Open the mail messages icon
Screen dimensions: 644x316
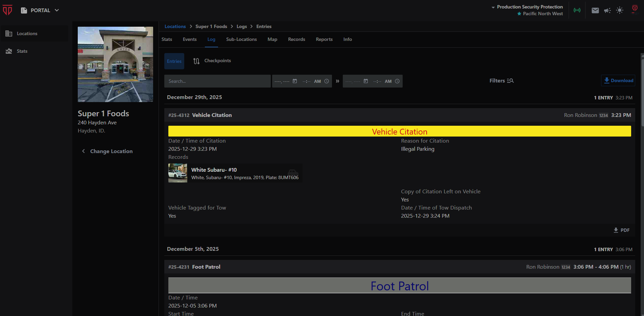click(595, 10)
